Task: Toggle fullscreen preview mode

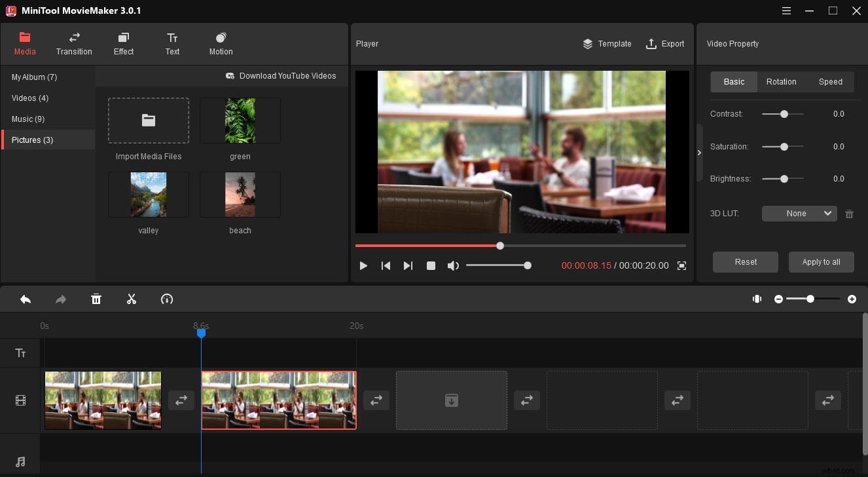Action: 681,265
